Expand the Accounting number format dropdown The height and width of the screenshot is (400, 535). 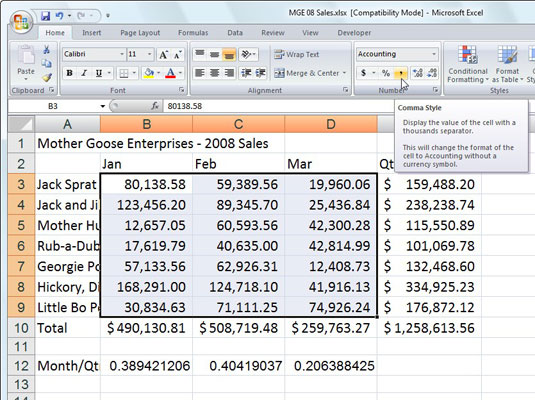[x=434, y=54]
